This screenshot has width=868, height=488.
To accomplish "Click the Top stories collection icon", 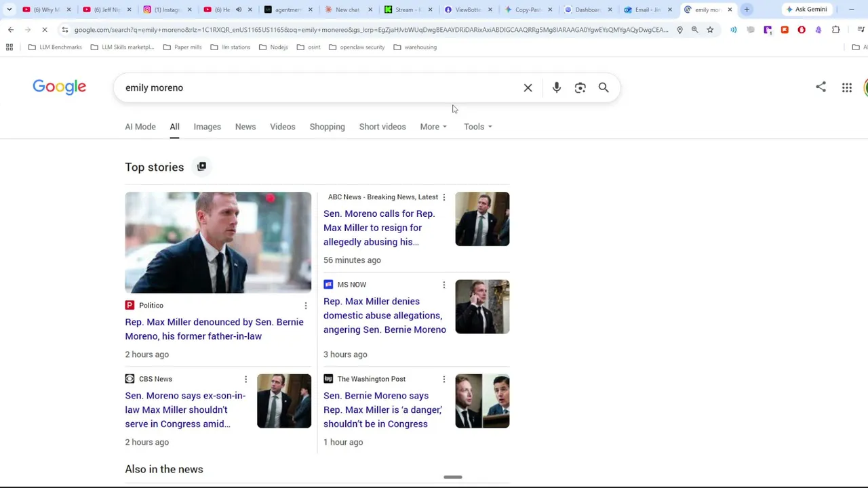I will [201, 167].
